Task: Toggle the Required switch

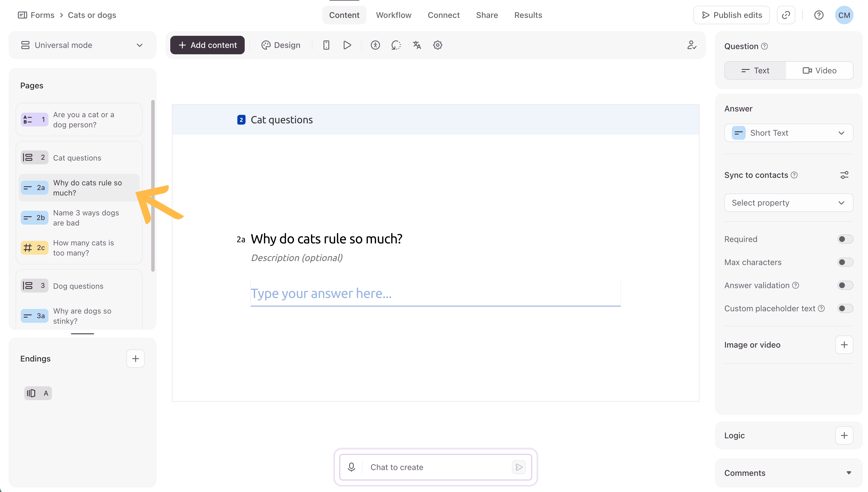Action: (845, 239)
